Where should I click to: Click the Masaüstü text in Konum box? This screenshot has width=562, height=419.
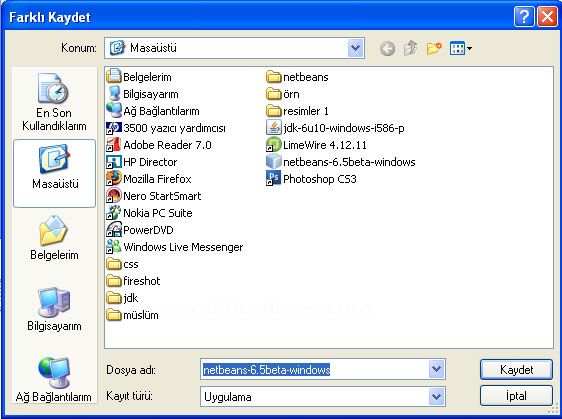click(153, 48)
